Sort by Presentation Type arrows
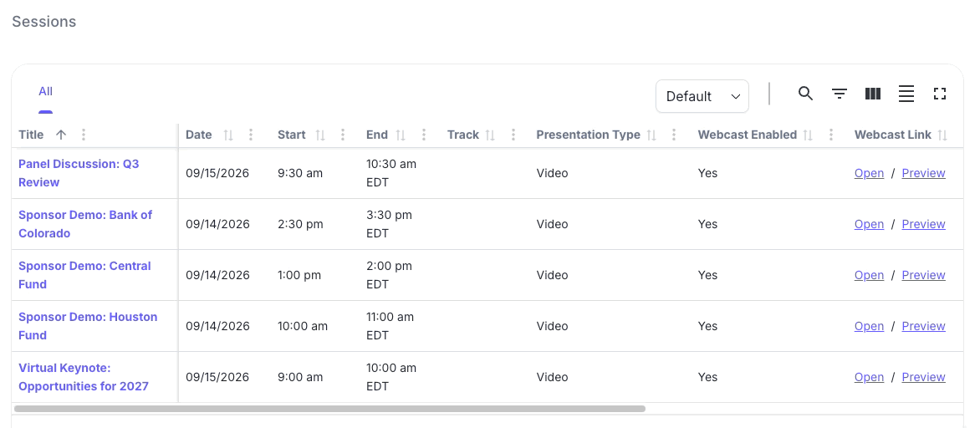The height and width of the screenshot is (428, 980). [651, 135]
